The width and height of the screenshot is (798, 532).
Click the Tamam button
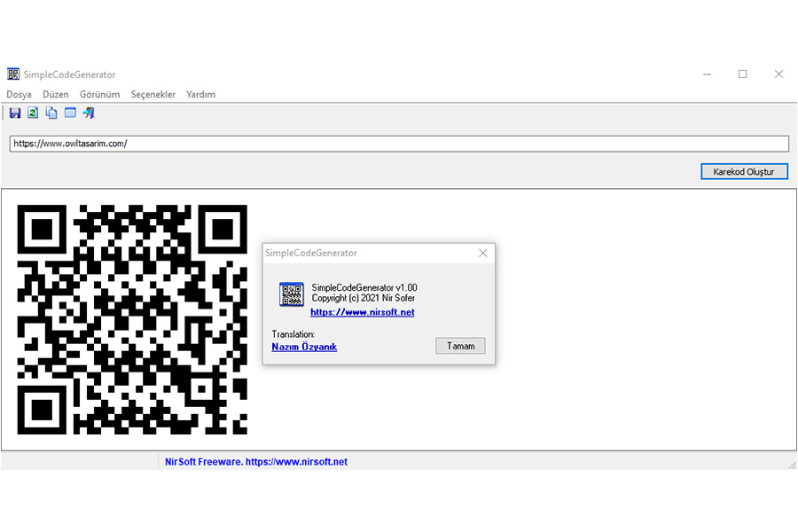click(460, 346)
